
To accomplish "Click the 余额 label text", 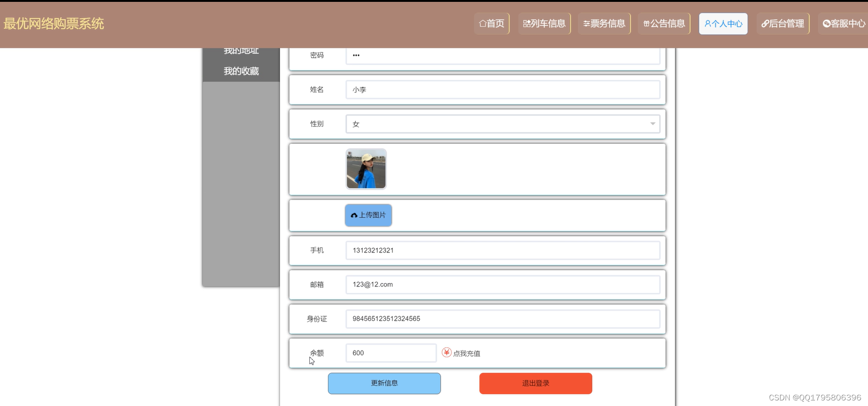I will 317,353.
